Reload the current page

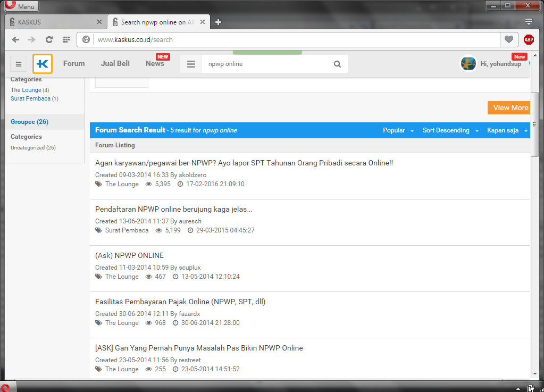point(49,39)
